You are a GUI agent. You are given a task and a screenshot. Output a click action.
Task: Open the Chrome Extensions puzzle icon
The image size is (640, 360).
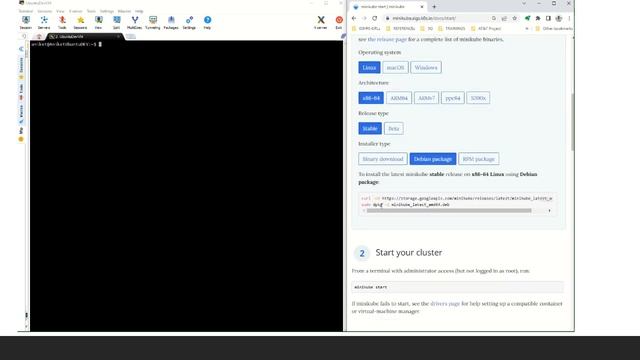538,18
